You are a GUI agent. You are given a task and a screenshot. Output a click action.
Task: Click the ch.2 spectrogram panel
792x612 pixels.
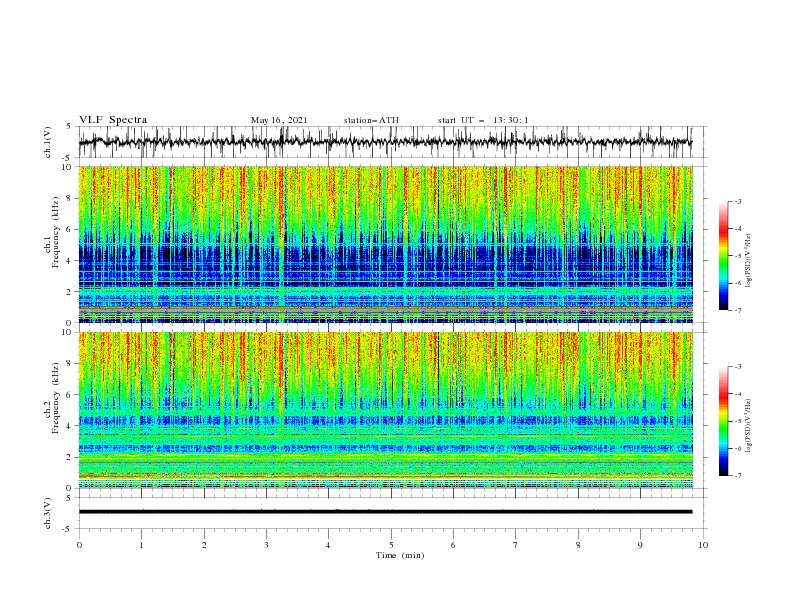(385, 410)
